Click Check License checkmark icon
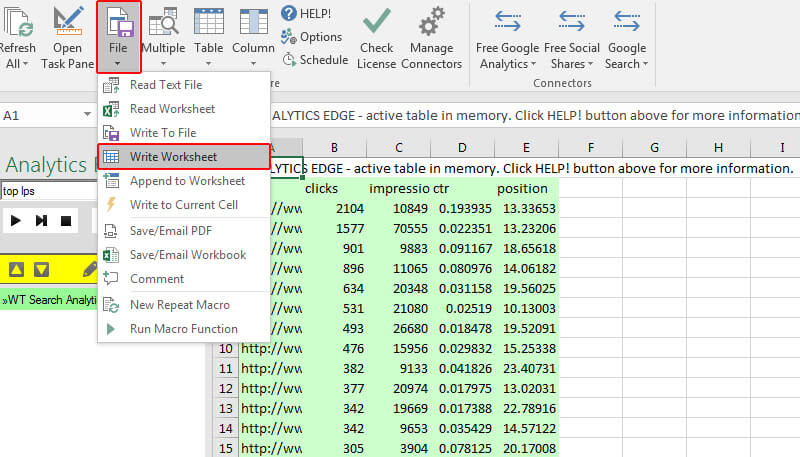 pos(377,21)
